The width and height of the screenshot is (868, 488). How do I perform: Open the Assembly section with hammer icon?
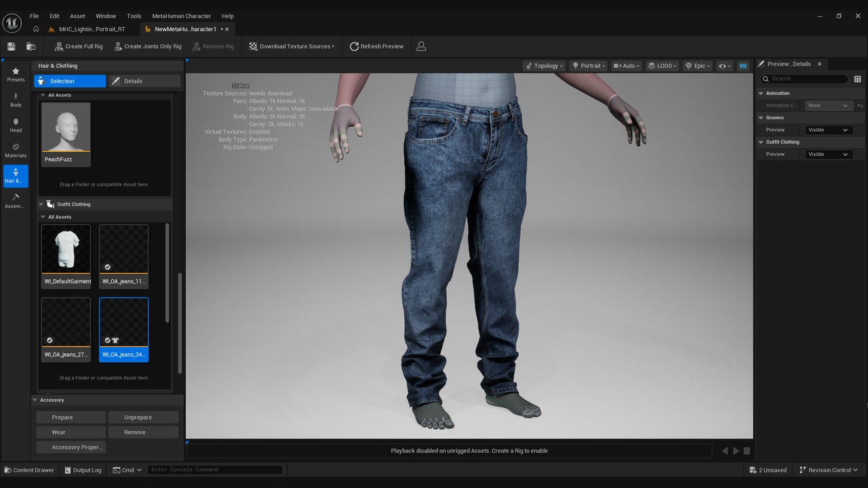tap(16, 201)
